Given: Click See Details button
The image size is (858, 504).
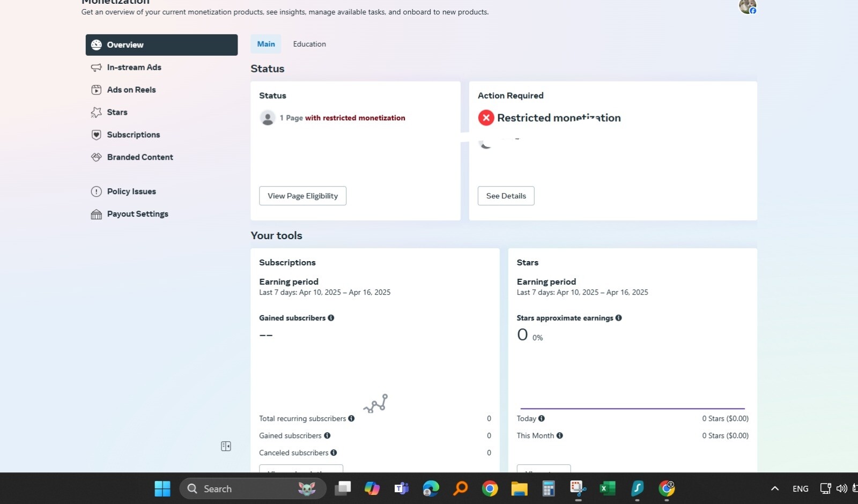Looking at the screenshot, I should pyautogui.click(x=506, y=196).
